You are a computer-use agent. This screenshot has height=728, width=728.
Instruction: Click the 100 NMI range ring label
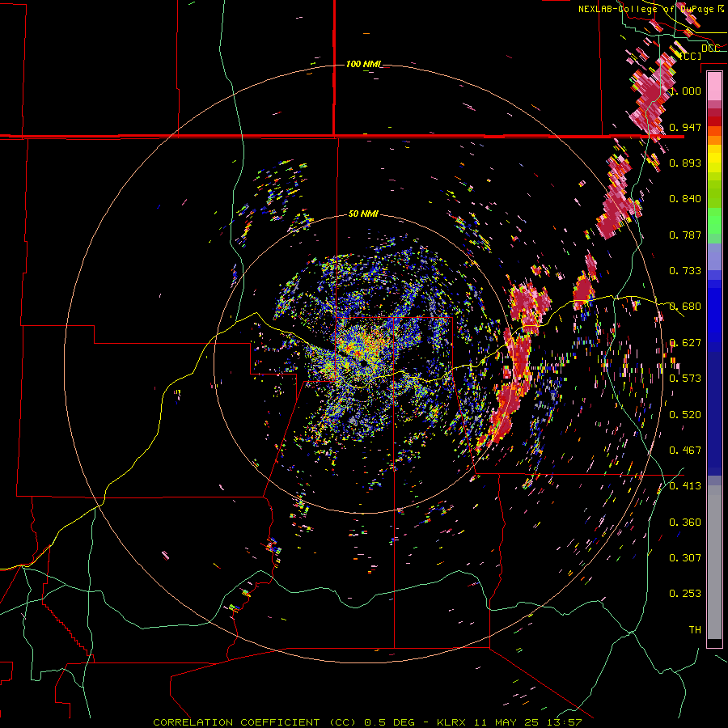click(x=364, y=64)
